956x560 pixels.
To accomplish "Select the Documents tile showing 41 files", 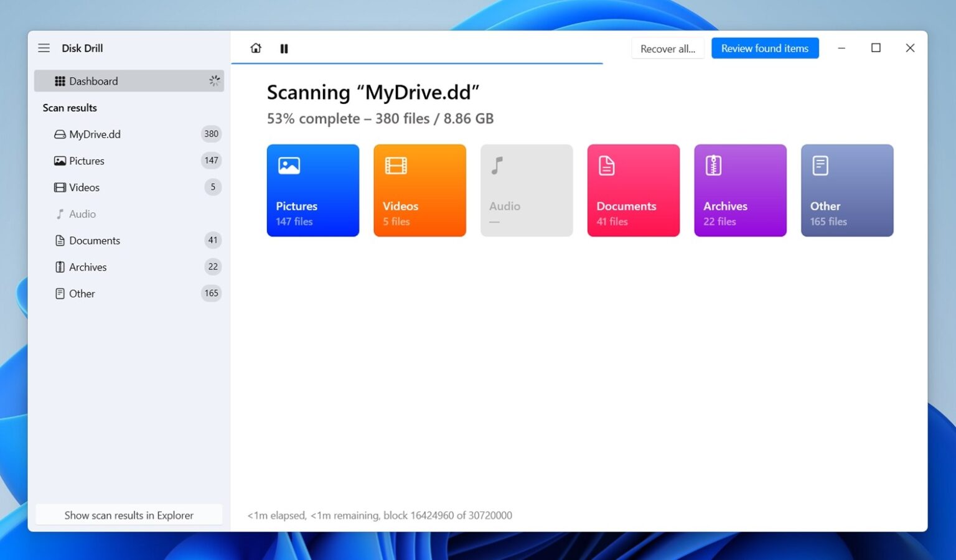I will pos(633,190).
